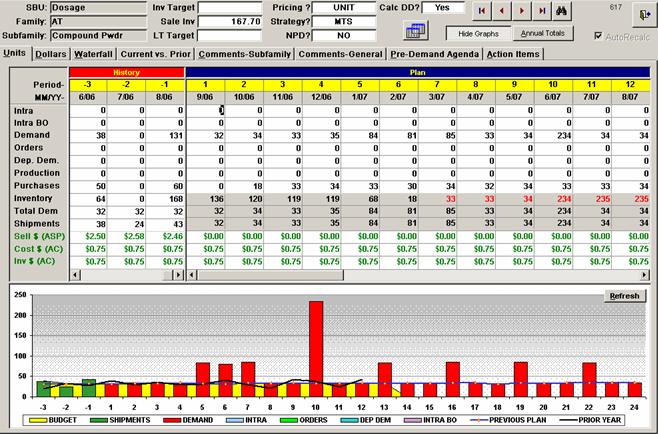This screenshot has width=658, height=434.
Task: Click the ORDERS legend swatch
Action: coord(289,420)
